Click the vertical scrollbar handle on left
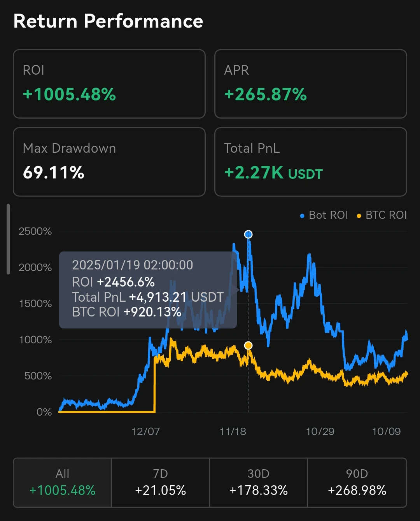 coord(8,239)
